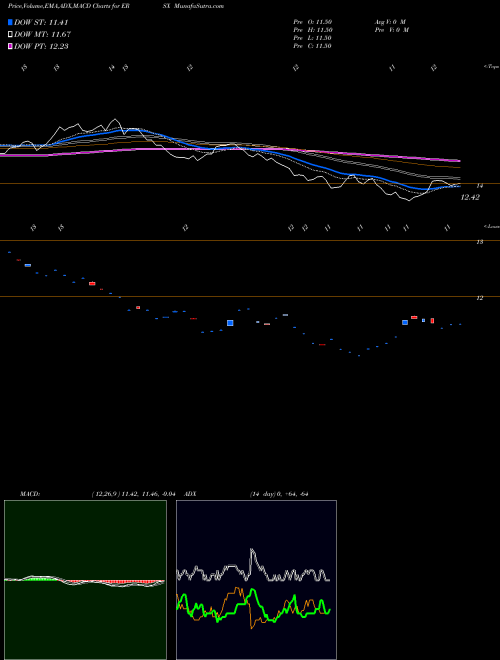
Task: Click the Tops marker label
Action: tap(492, 67)
